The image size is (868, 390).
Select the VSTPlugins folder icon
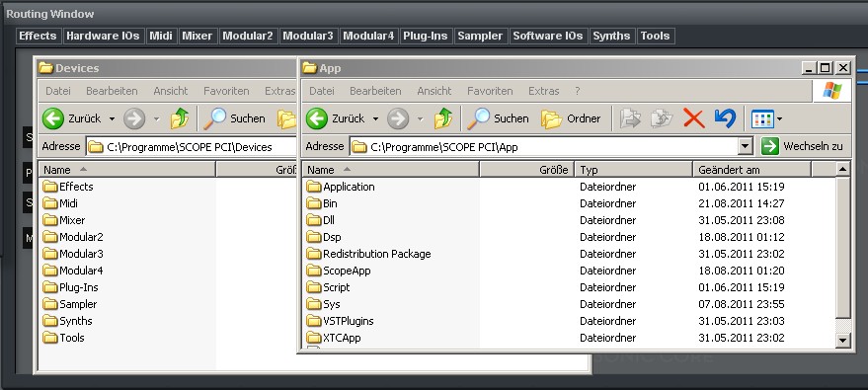pos(314,321)
